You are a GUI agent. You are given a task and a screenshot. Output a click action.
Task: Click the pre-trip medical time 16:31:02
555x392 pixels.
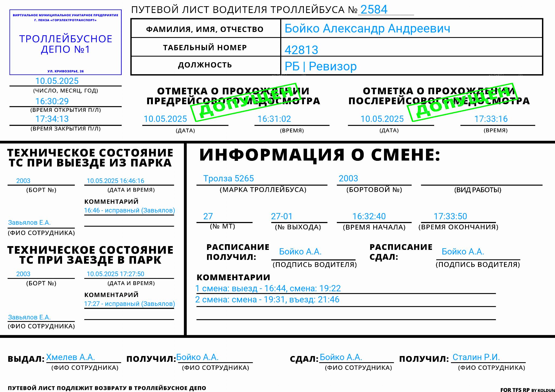pos(274,119)
